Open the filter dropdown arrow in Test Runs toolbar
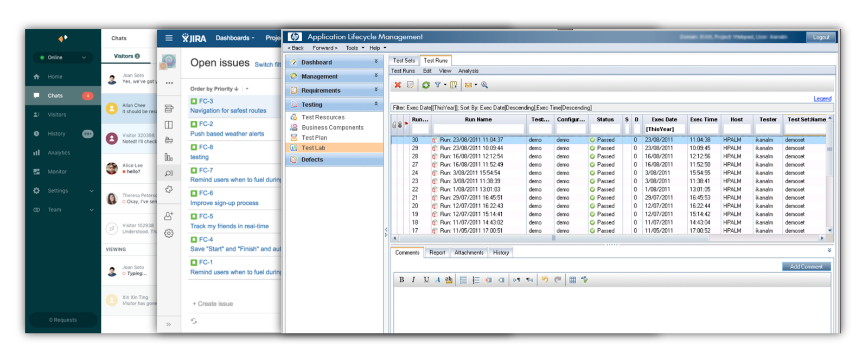 pos(445,85)
